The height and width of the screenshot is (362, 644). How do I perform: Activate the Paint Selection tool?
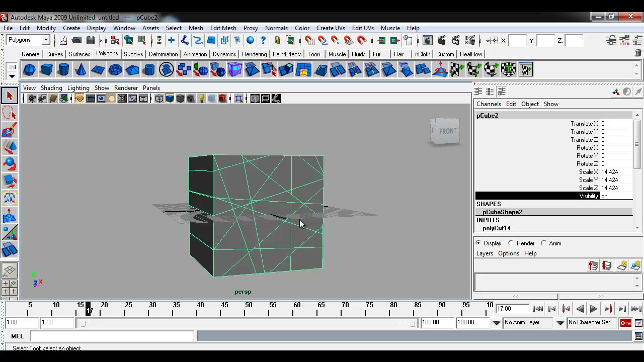point(9,131)
